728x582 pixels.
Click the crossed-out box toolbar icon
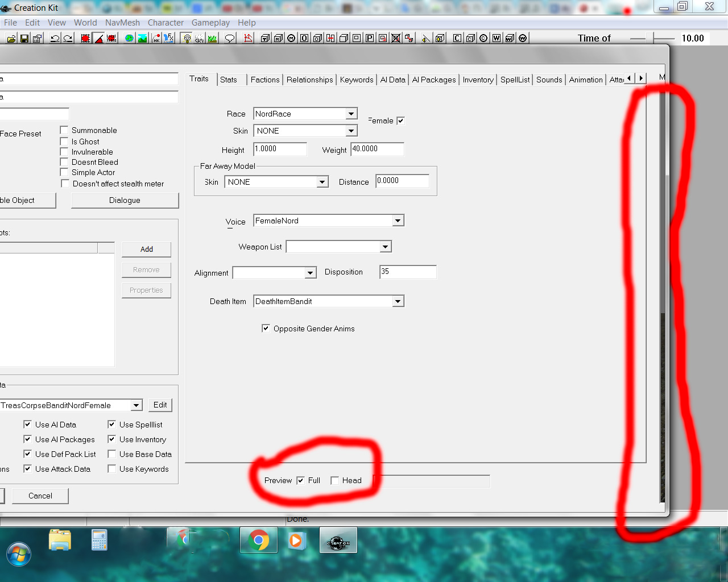[x=396, y=38]
